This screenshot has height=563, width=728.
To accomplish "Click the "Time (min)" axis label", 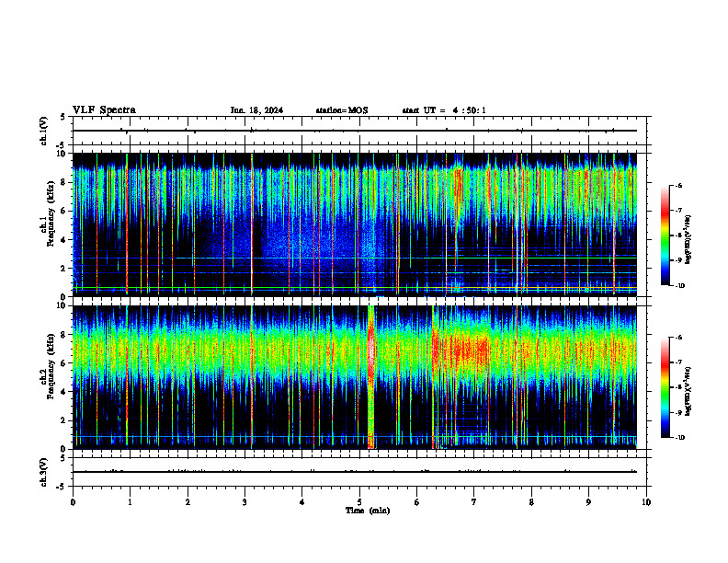I will tap(368, 511).
